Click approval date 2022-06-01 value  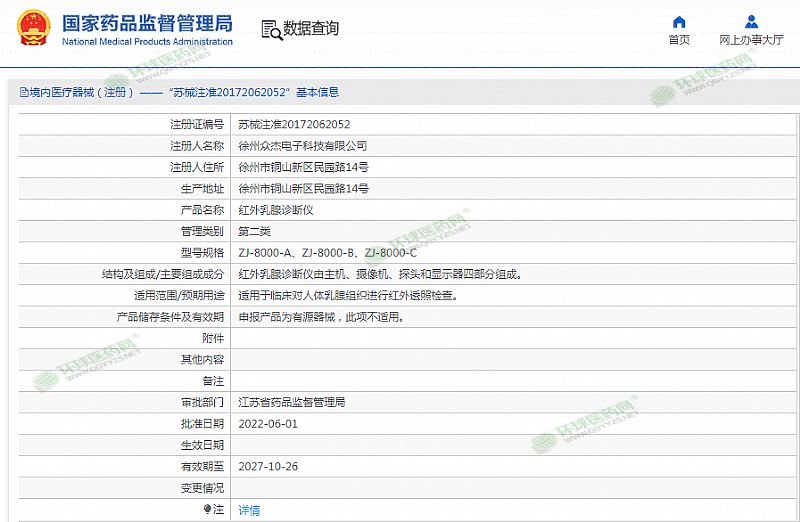point(268,423)
